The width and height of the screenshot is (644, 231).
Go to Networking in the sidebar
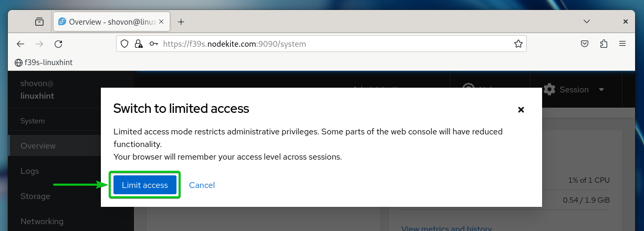point(41,222)
